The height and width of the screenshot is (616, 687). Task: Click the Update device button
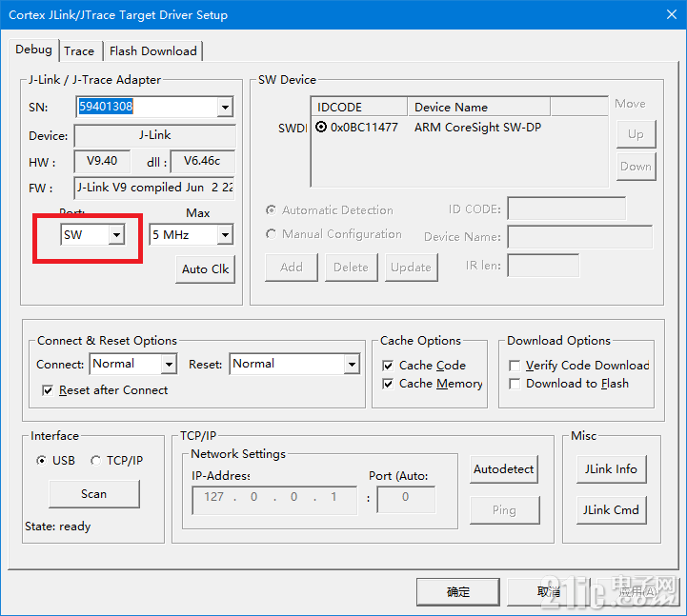411,268
